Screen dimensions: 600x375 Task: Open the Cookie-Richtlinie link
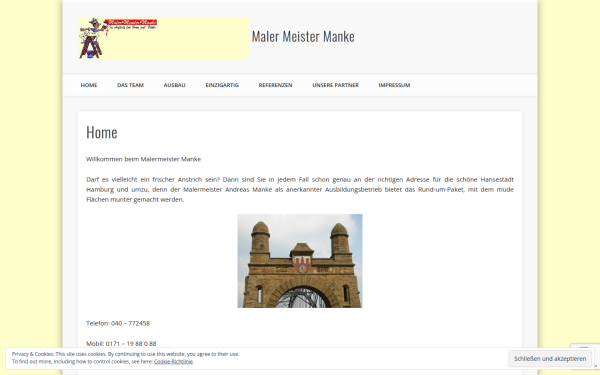click(x=173, y=362)
